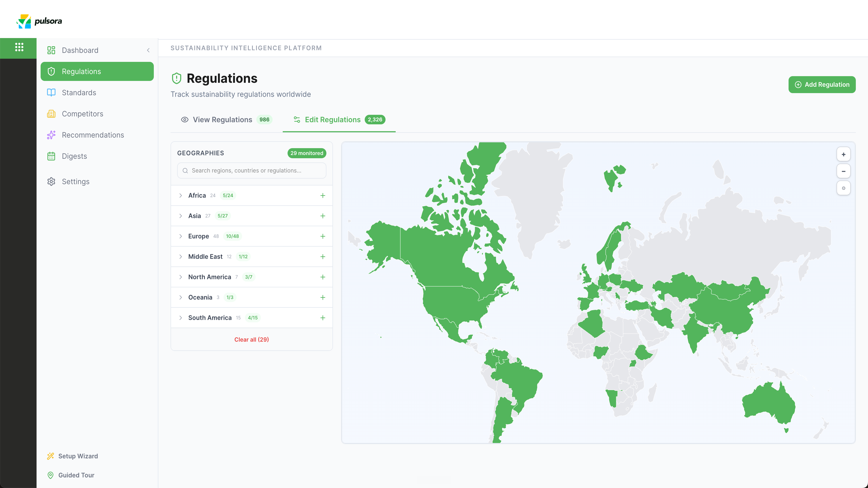Expand the South America region chevron
This screenshot has width=868, height=488.
tap(181, 318)
